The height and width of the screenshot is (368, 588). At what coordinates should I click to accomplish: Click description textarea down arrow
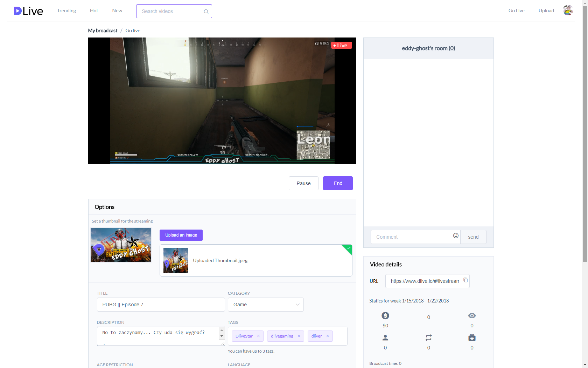click(222, 336)
